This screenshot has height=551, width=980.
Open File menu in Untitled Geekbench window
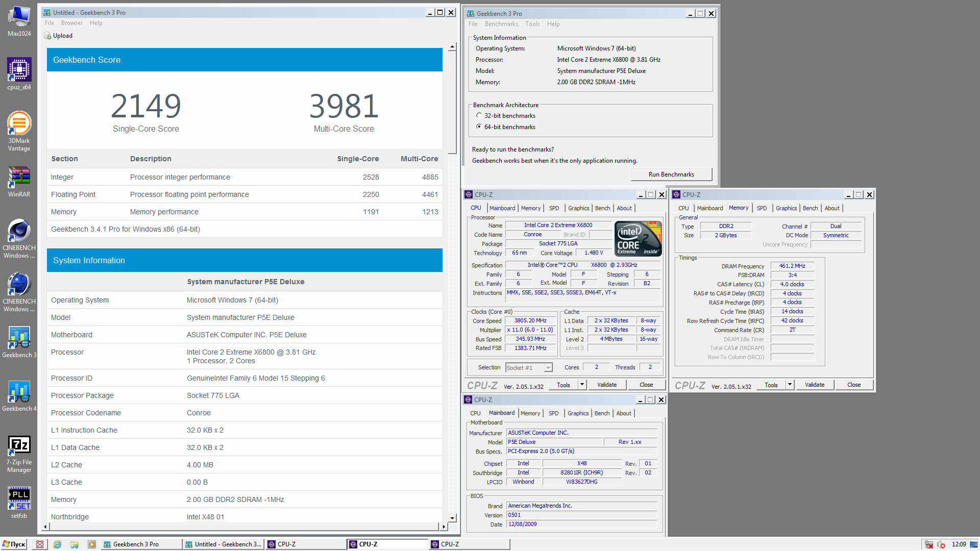click(x=50, y=23)
